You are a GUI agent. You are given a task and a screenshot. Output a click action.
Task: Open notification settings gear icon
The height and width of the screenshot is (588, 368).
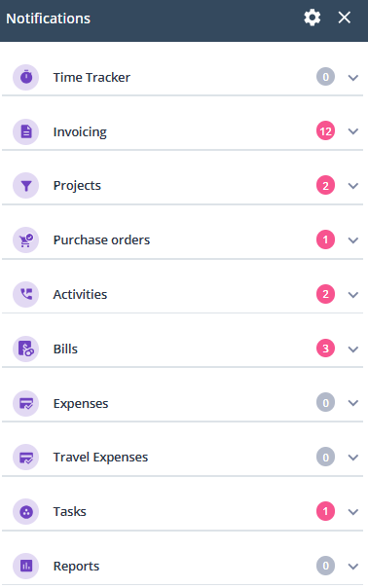pos(313,18)
